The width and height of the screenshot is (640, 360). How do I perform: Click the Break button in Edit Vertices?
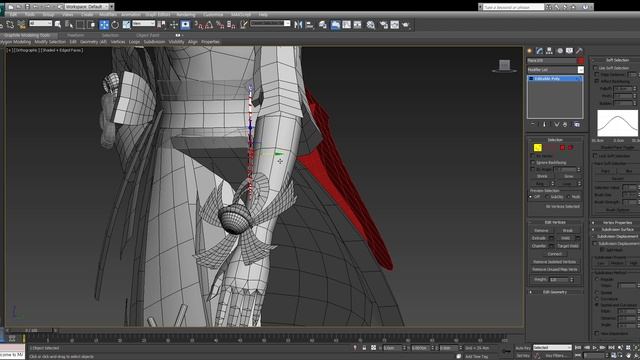click(568, 230)
